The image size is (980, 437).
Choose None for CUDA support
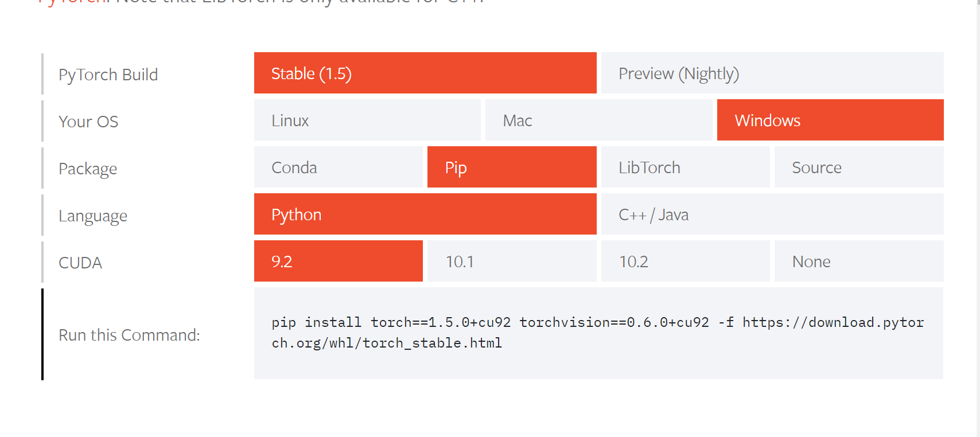(859, 261)
